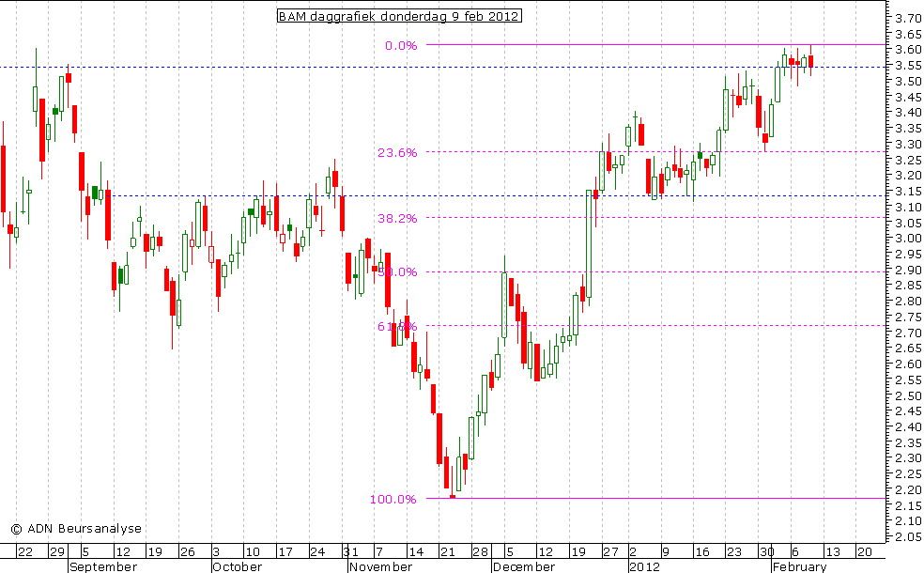The width and height of the screenshot is (924, 573).
Task: Click the 3.55 price axis value
Action: tap(908, 66)
